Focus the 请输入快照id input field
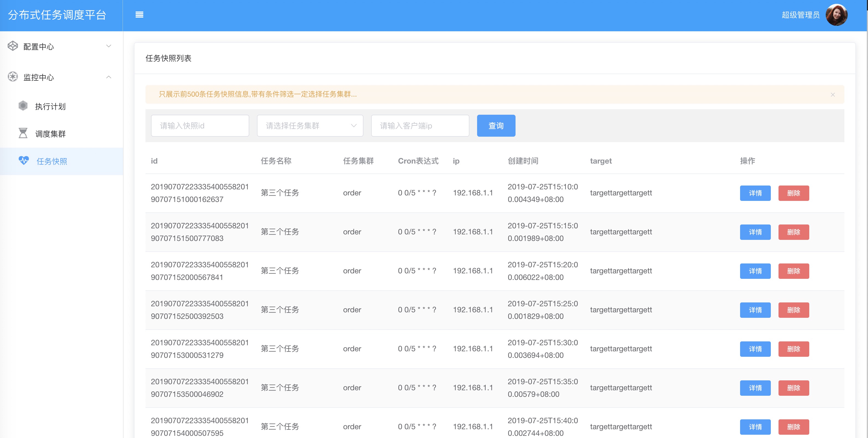The width and height of the screenshot is (868, 438). [200, 126]
